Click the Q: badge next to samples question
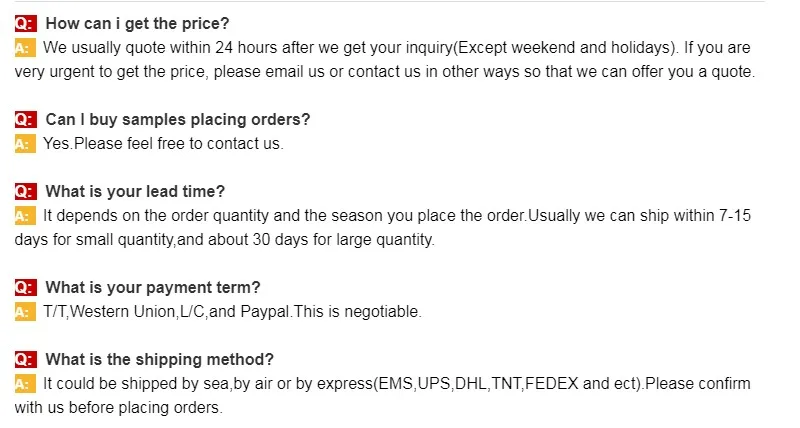Image resolution: width=800 pixels, height=428 pixels. coord(25,119)
